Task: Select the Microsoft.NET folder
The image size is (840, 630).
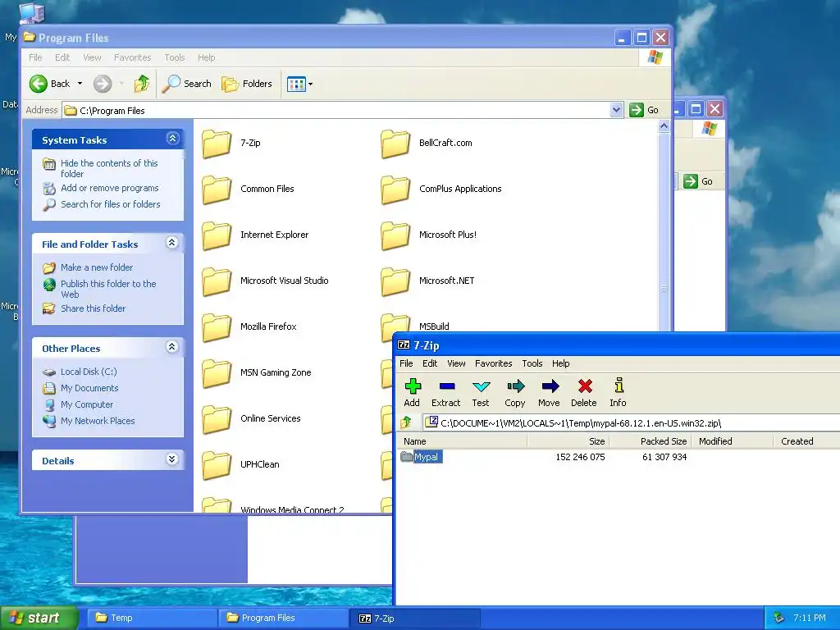Action: [x=428, y=281]
